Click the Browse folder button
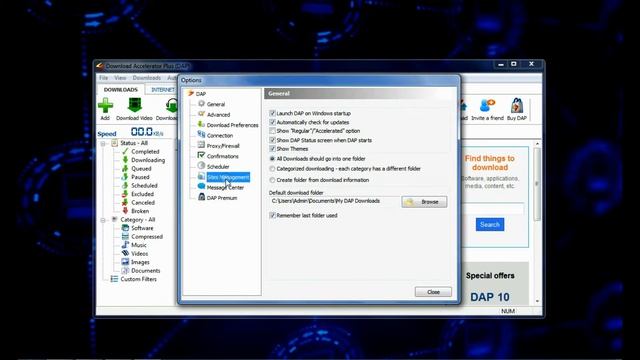The width and height of the screenshot is (640, 360). tap(424, 202)
